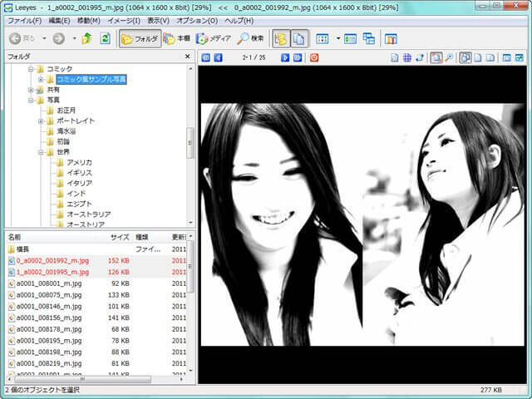Image resolution: width=532 pixels, height=399 pixels.
Task: Refresh the current folder view
Action: (x=105, y=38)
